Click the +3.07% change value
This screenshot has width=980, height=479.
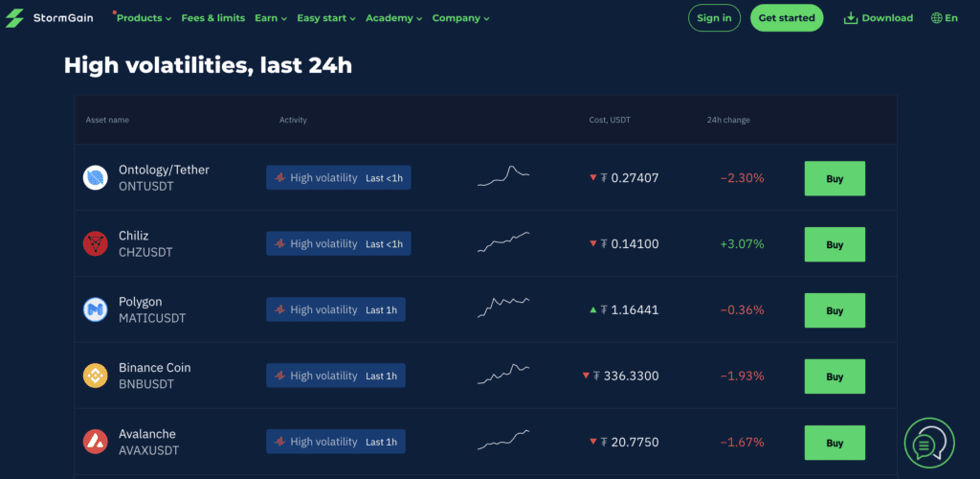[x=742, y=244]
